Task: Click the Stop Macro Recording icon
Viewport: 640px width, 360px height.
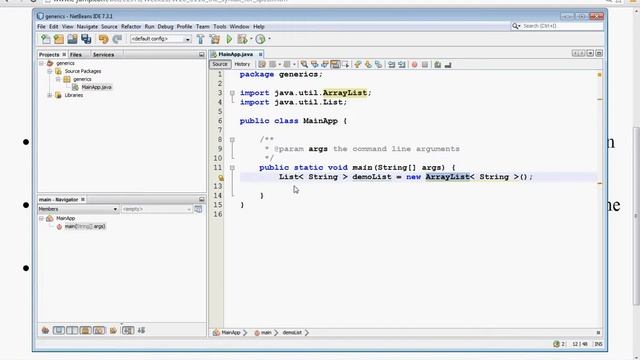Action: coord(425,64)
